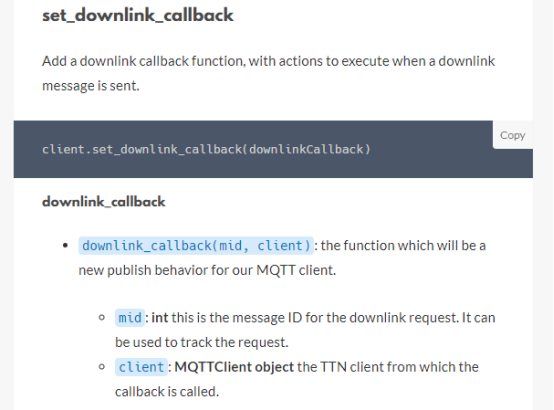
Task: Select the downlink_callback(mid, client) inline code
Action: click(x=196, y=246)
